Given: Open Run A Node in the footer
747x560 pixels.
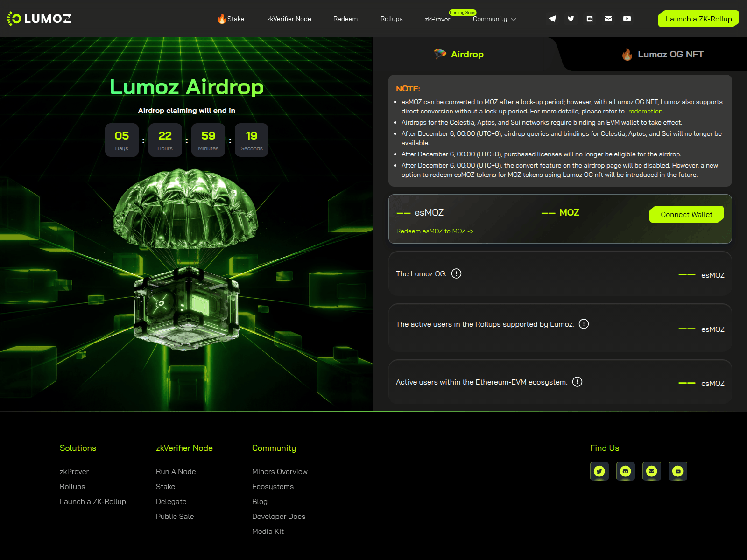Looking at the screenshot, I should (x=176, y=472).
